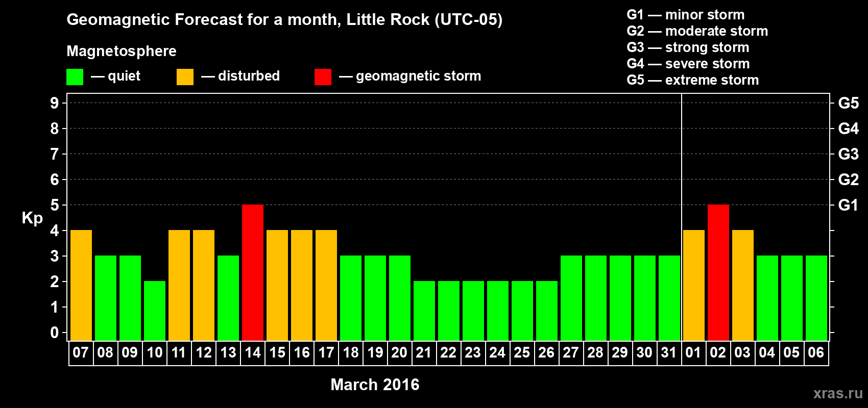Click the G2 label on right axis
868x408 pixels.
tap(849, 180)
